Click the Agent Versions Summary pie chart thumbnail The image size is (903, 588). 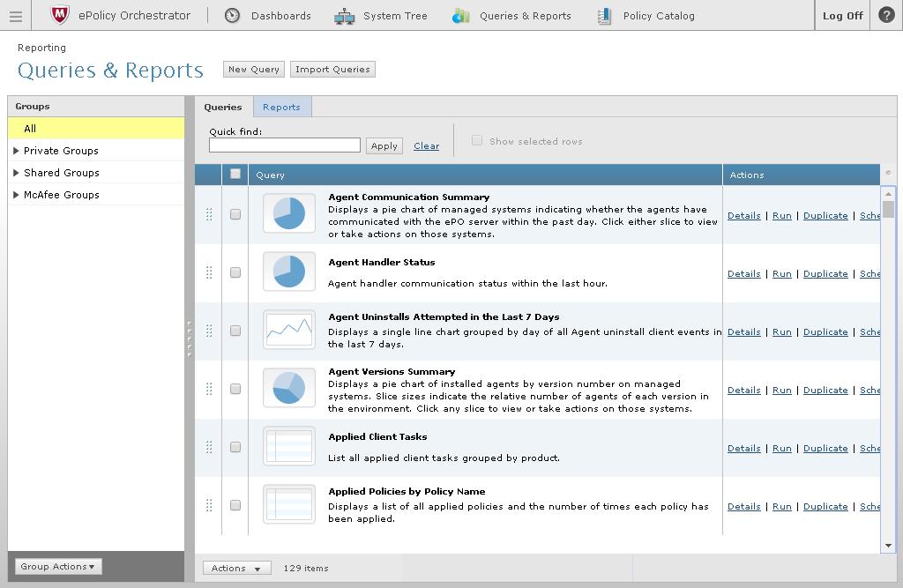pyautogui.click(x=289, y=388)
